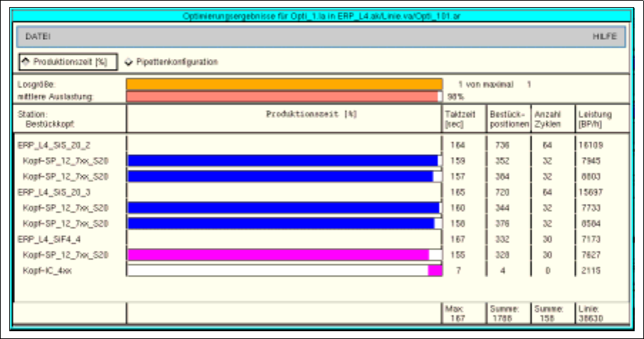Click Bestückpositionen value 720
Image resolution: width=644 pixels, height=339 pixels.
coord(502,192)
